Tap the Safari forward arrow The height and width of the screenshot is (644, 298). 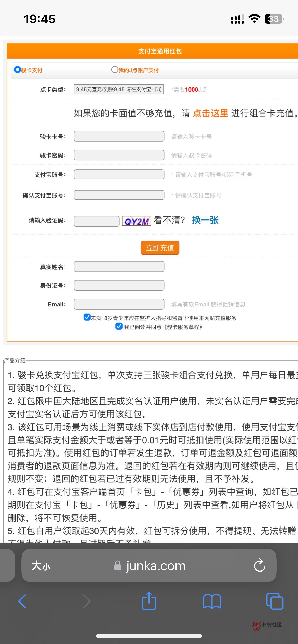coord(87,601)
